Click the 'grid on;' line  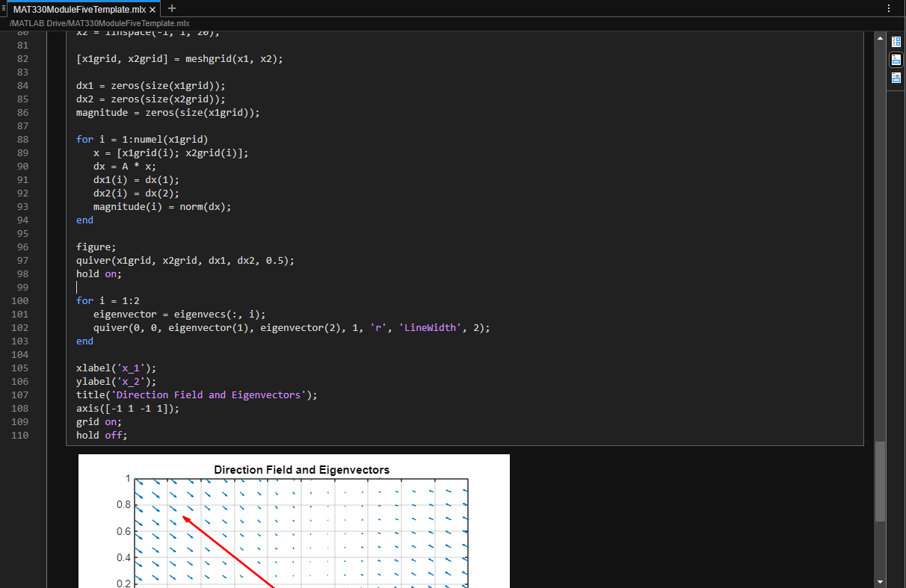click(99, 422)
